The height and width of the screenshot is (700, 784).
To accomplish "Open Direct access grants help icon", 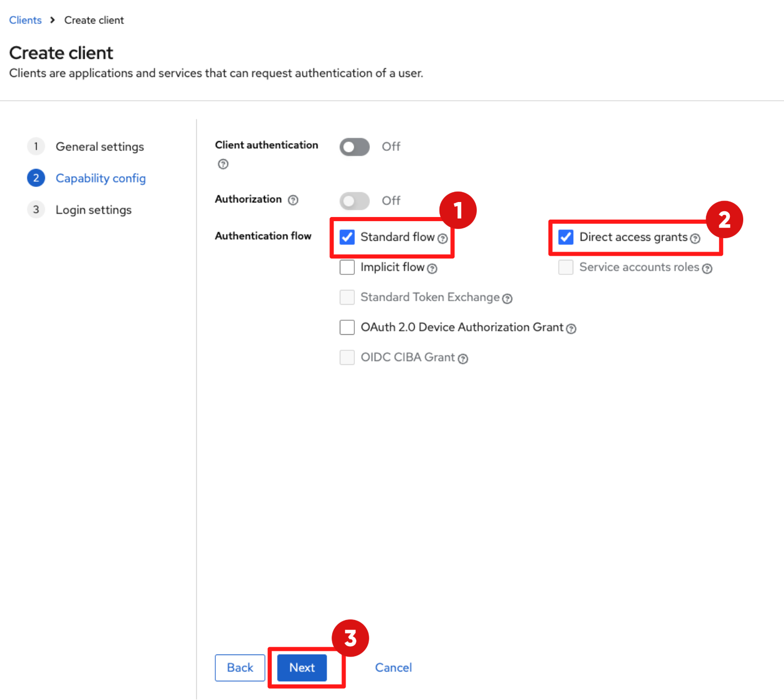I will [x=695, y=238].
